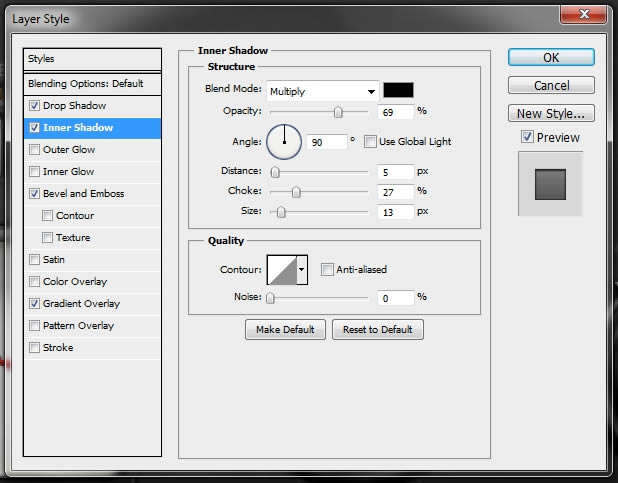Click the Distance slider handle
Image resolution: width=618 pixels, height=483 pixels.
point(275,172)
